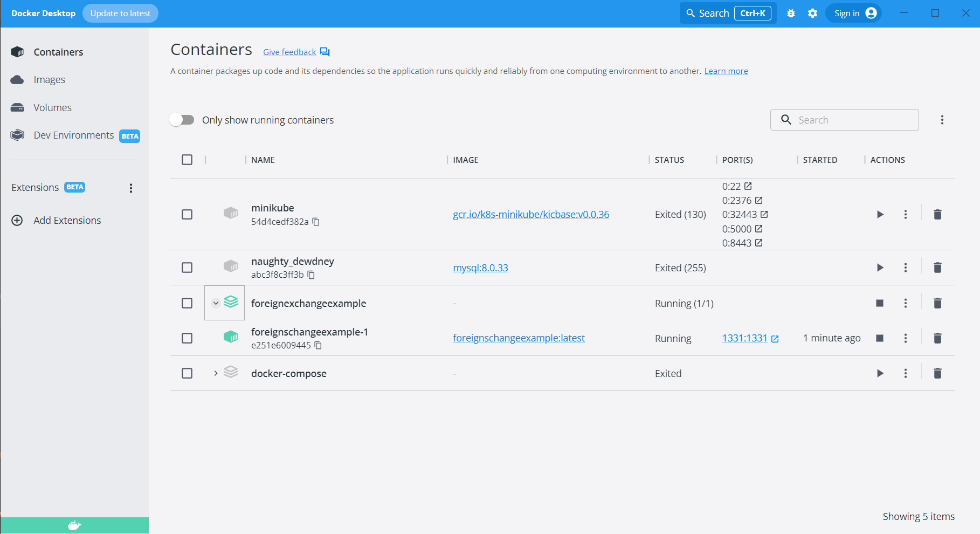This screenshot has width=980, height=534.
Task: Sort by STARTED column header
Action: coord(820,160)
